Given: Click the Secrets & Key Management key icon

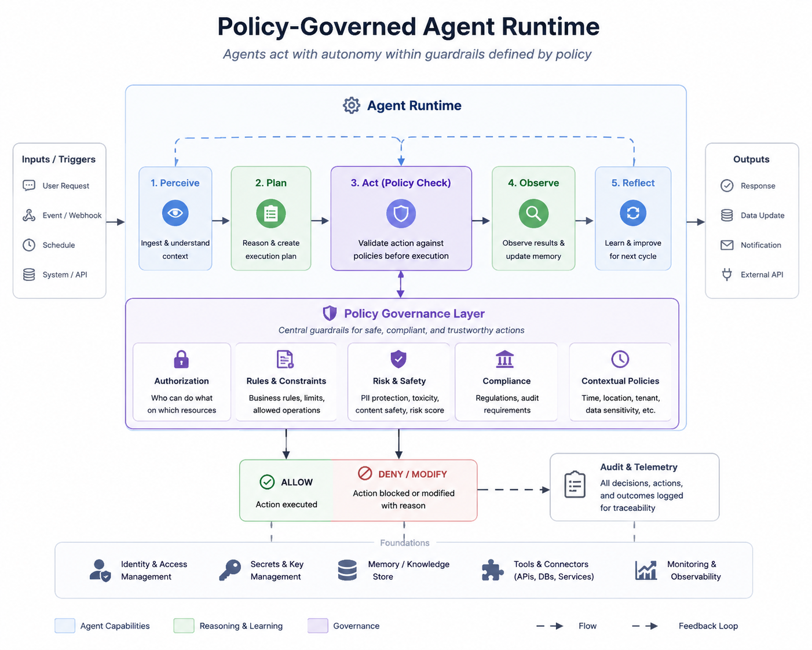Looking at the screenshot, I should (230, 570).
